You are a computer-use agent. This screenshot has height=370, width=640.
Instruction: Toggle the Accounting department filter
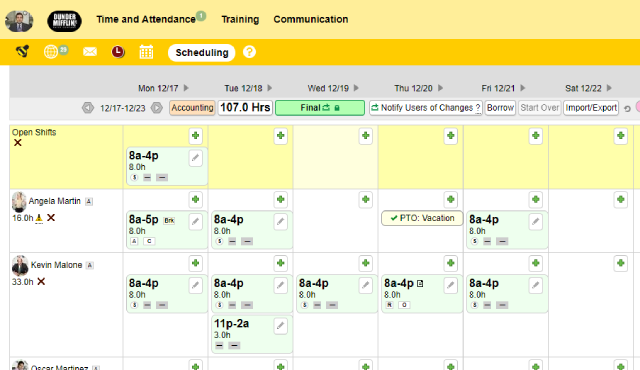point(192,108)
